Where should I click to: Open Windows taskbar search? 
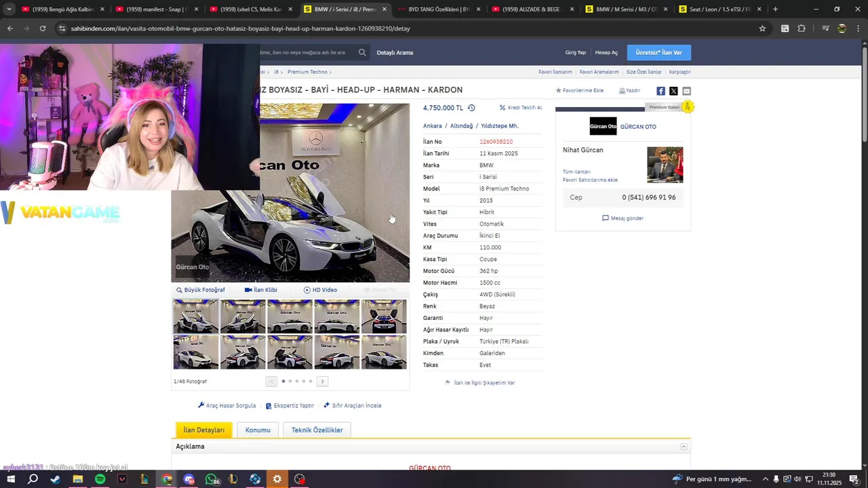click(x=33, y=479)
